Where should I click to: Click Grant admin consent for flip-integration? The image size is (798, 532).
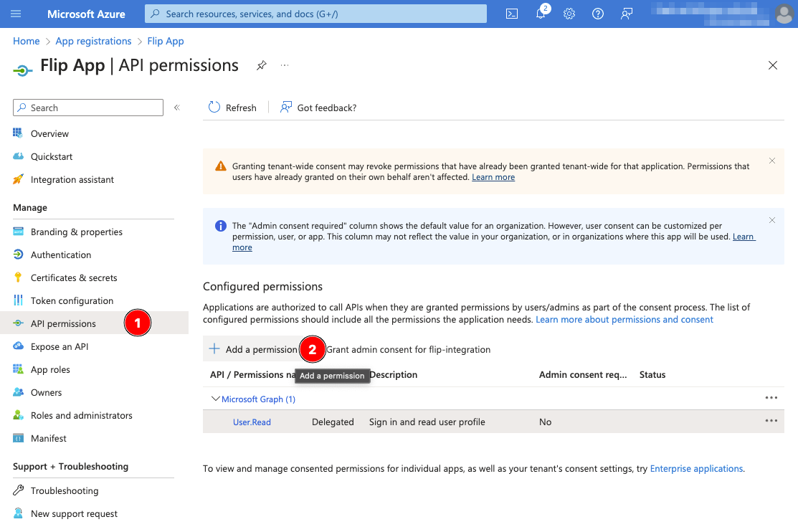[408, 349]
